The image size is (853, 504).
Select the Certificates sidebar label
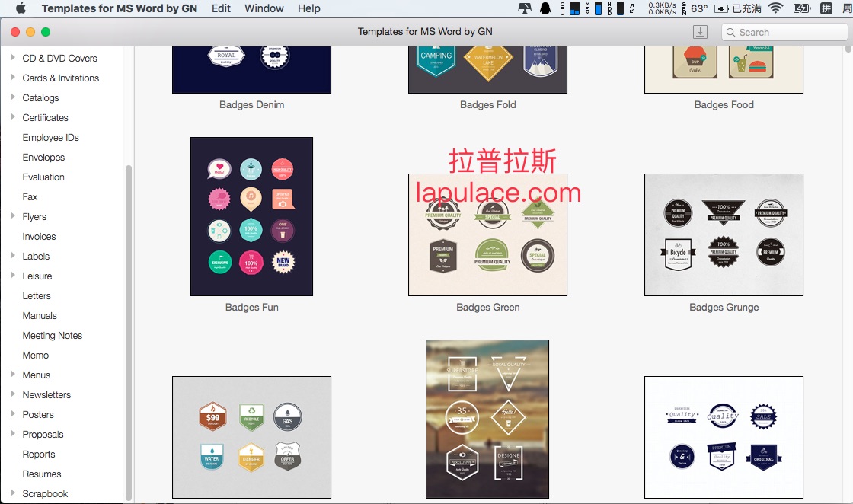[45, 117]
